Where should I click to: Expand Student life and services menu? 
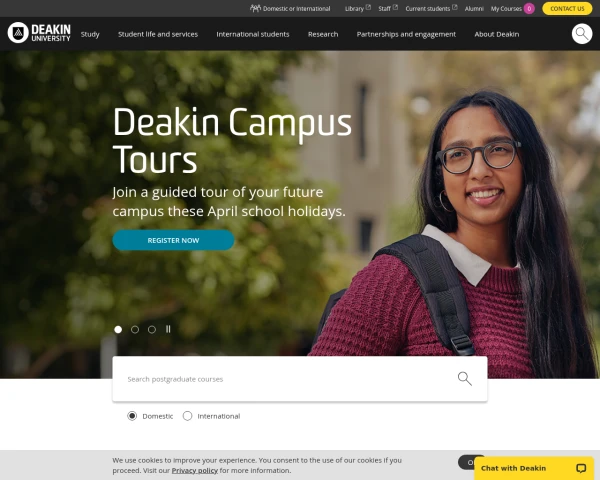pos(158,34)
